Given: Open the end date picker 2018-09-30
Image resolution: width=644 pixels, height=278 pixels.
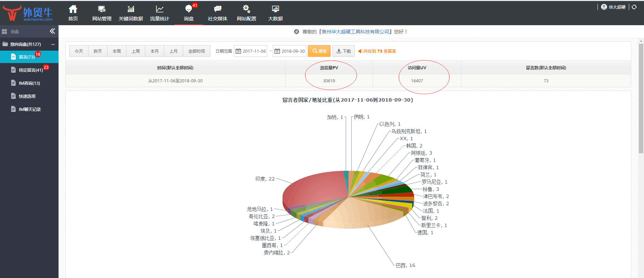Looking at the screenshot, I should coord(290,51).
